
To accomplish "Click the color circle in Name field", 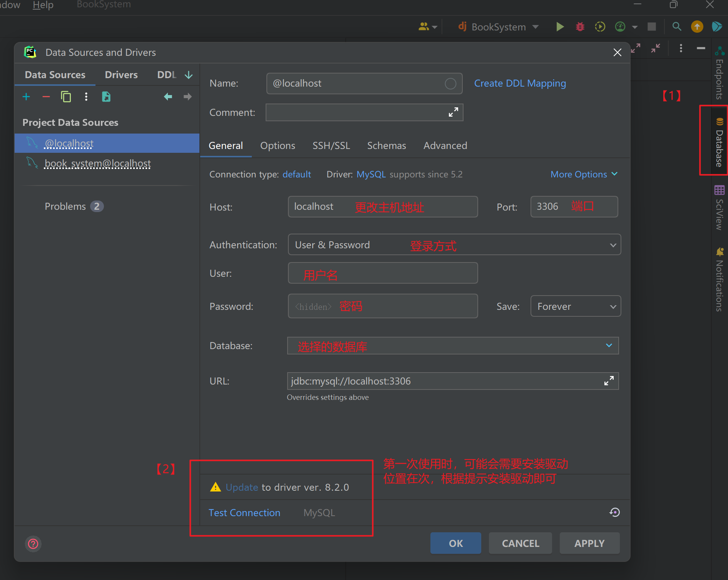I will coord(450,84).
